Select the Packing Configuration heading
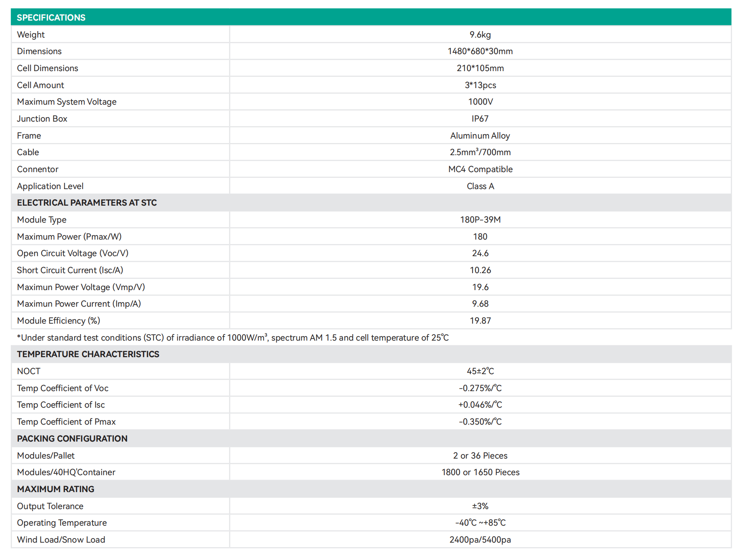 [x=72, y=439]
